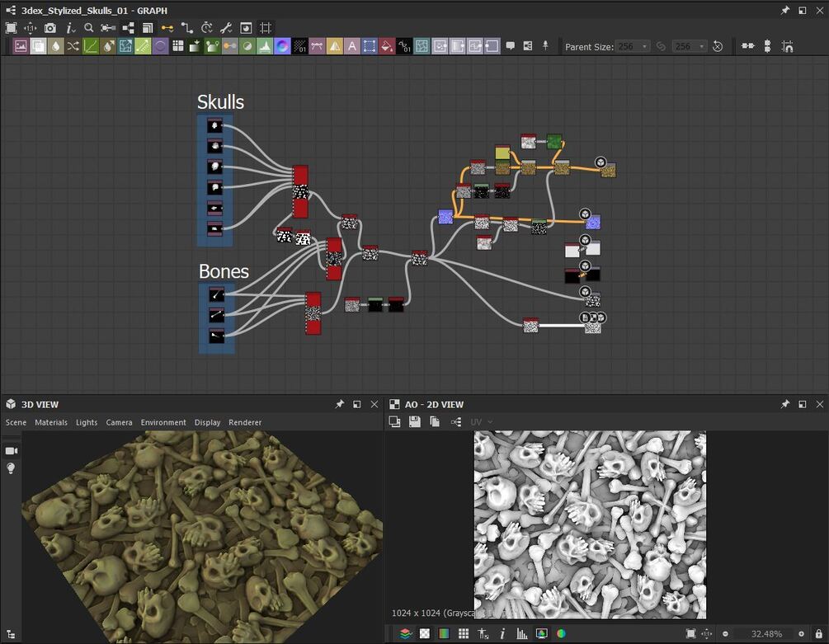Reset the parent size to default
Screen dimensions: 829x644
[x=718, y=46]
